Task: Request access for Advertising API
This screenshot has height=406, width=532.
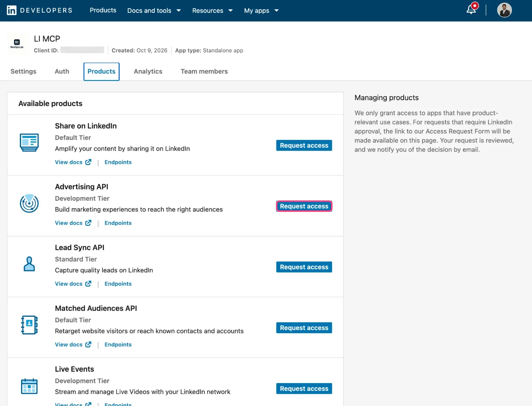Action: 304,206
